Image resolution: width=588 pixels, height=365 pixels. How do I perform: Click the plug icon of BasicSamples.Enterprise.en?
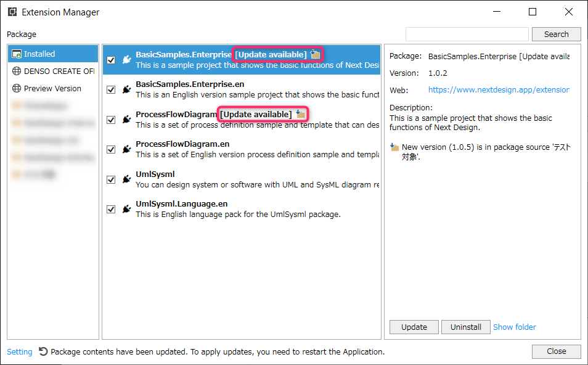click(x=127, y=89)
